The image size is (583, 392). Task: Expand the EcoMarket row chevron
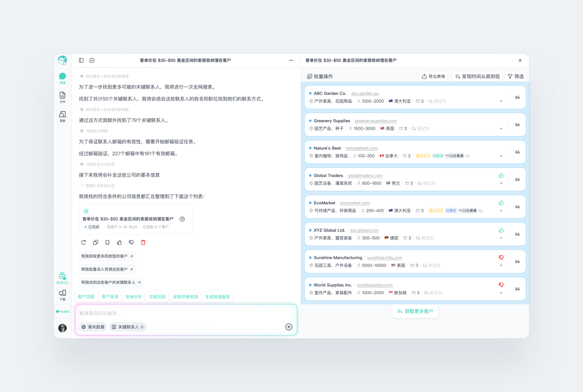click(x=501, y=211)
